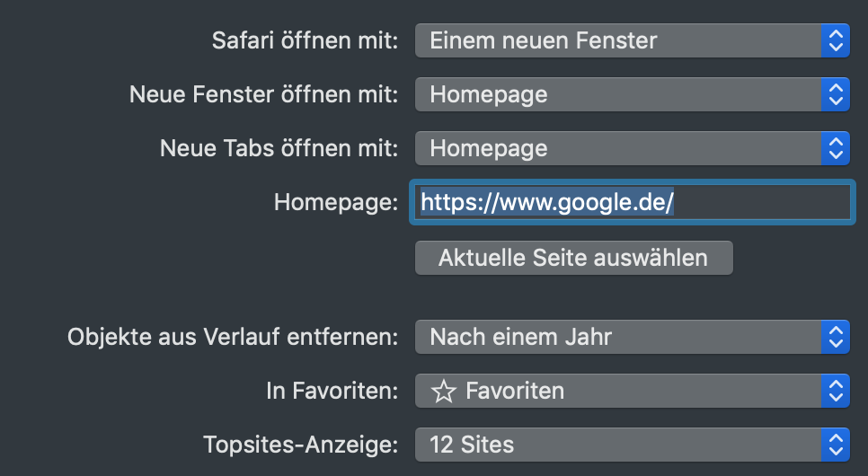
Task: Open the 'Safari öffnen mit' dropdown
Action: pyautogui.click(x=618, y=40)
